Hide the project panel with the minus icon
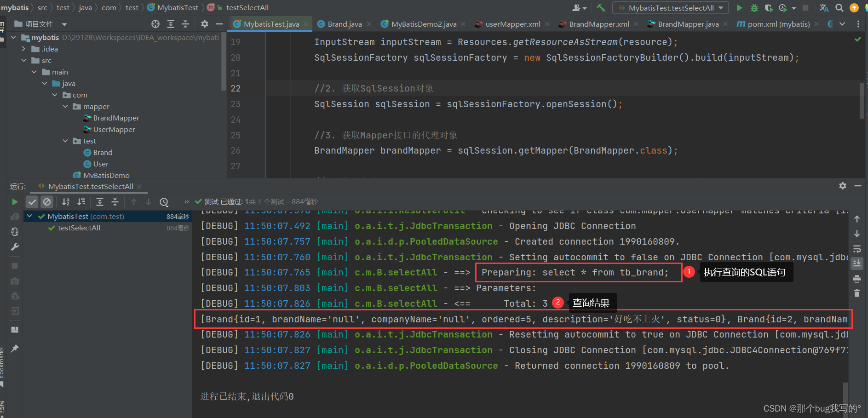868x418 pixels. pos(219,24)
